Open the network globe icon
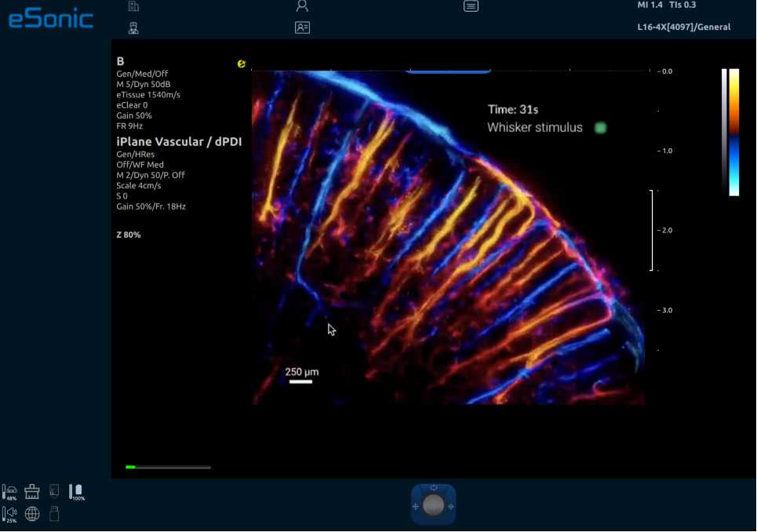The width and height of the screenshot is (757, 532). [x=32, y=514]
